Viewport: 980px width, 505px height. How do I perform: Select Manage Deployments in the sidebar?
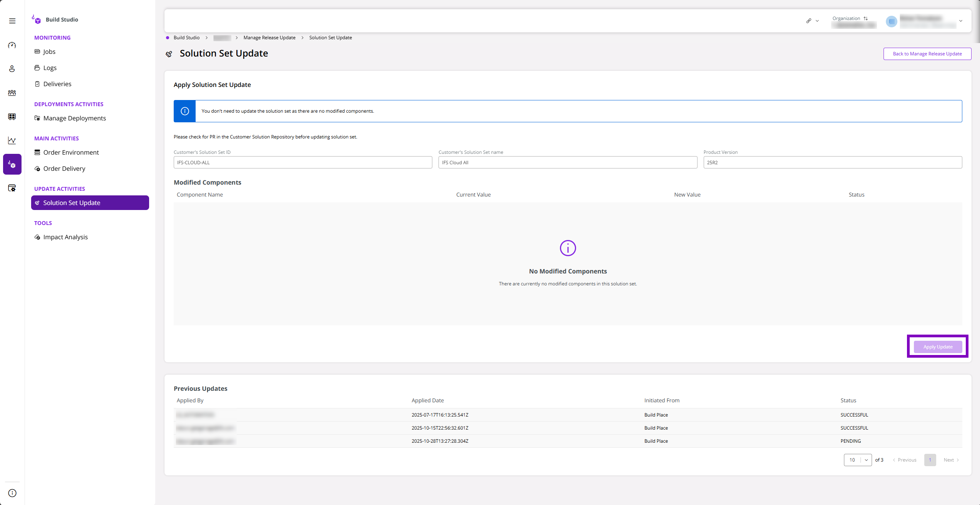(x=74, y=118)
